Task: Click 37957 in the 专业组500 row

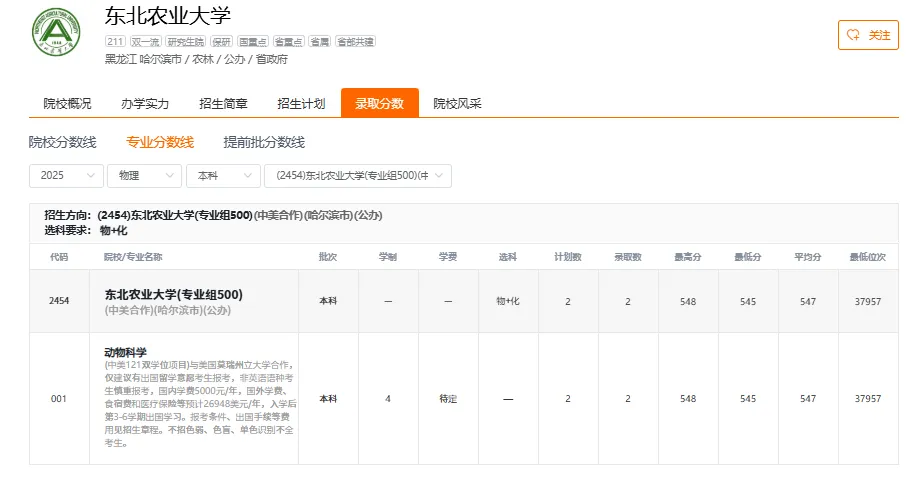Action: tap(868, 301)
